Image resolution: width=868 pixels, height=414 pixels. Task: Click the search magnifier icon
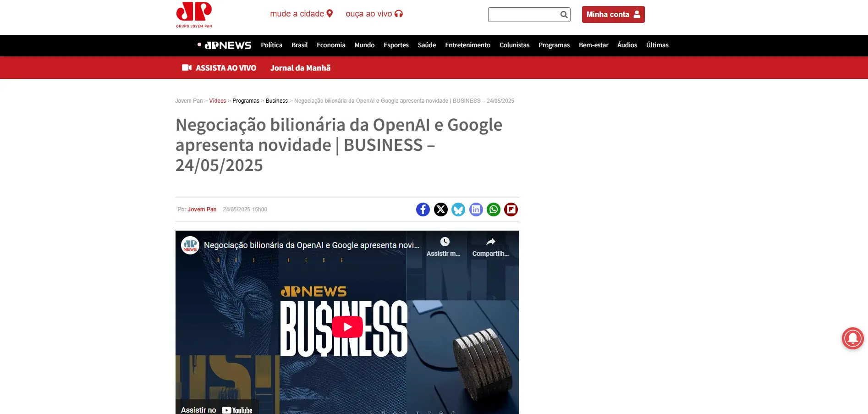click(x=564, y=15)
